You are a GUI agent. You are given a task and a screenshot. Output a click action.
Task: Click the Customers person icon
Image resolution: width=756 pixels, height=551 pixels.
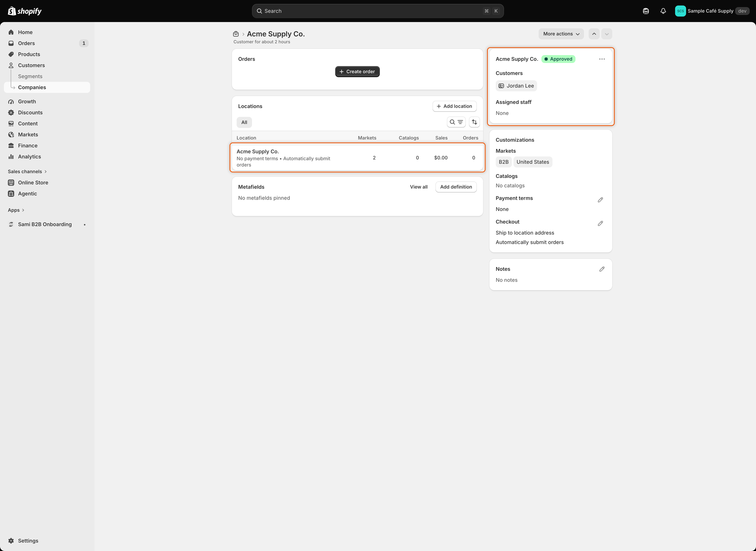tap(11, 65)
